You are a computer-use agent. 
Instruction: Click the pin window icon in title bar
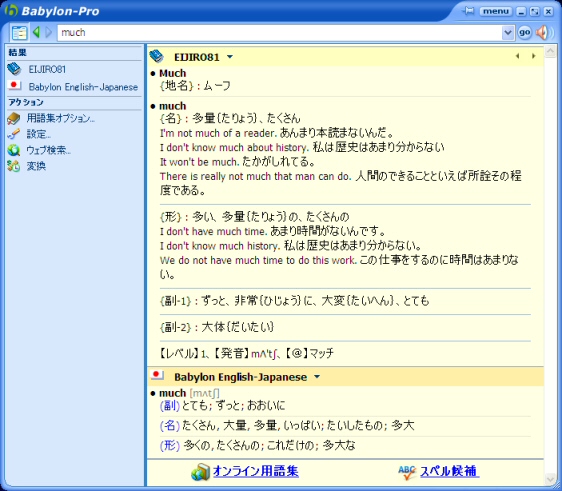[468, 11]
